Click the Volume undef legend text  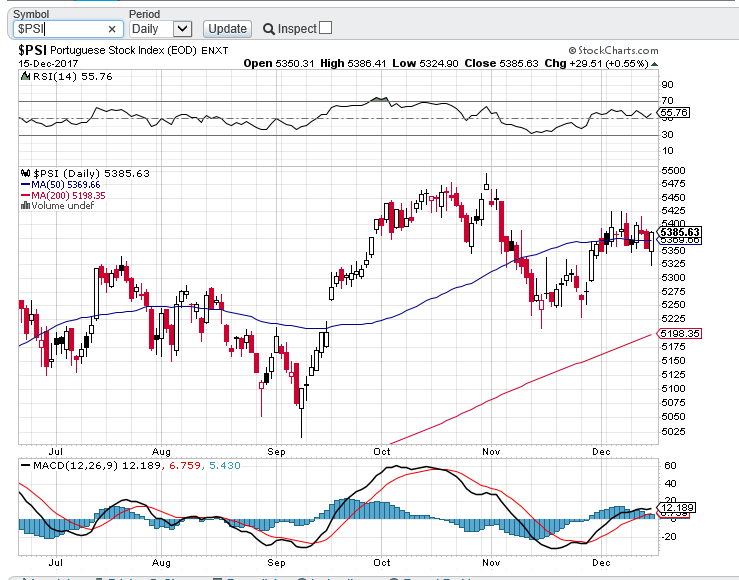(x=63, y=205)
